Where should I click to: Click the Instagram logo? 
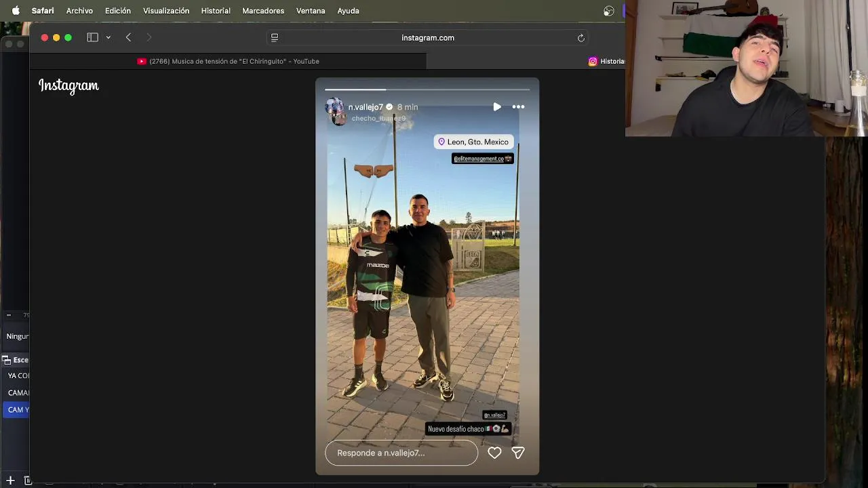point(68,85)
